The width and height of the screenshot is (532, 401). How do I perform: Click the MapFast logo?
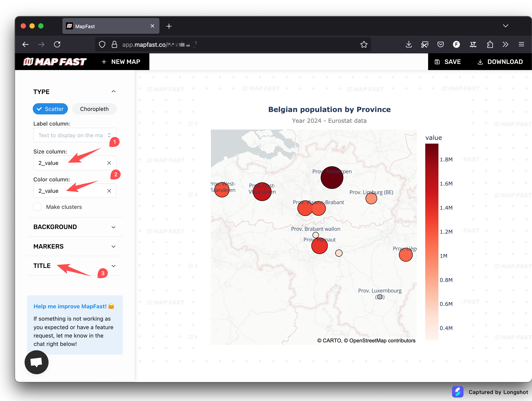[x=55, y=62]
